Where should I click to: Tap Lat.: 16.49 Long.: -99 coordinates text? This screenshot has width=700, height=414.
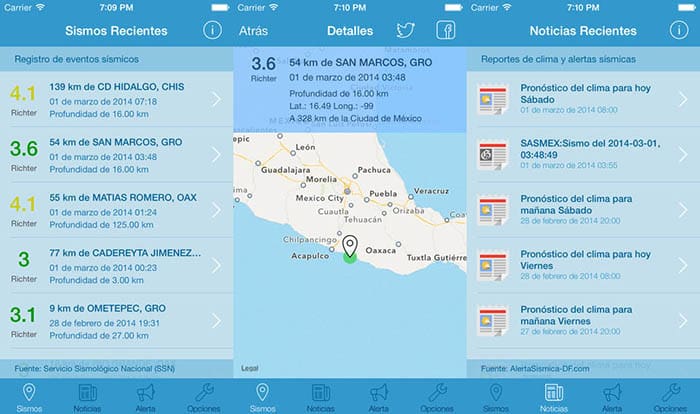click(x=331, y=106)
